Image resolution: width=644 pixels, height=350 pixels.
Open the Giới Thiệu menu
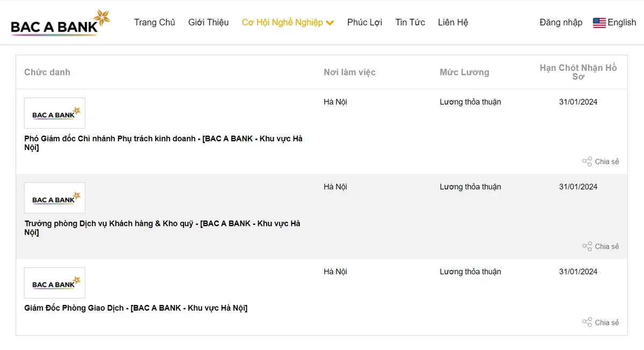tap(208, 23)
